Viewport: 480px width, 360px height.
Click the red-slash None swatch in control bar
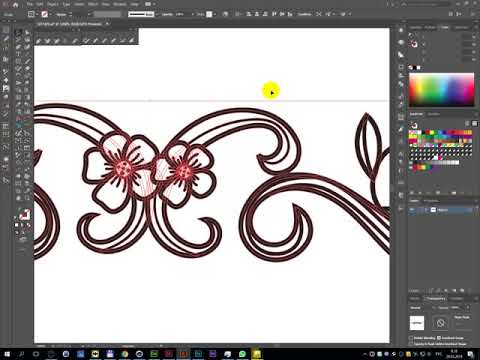(44, 14)
